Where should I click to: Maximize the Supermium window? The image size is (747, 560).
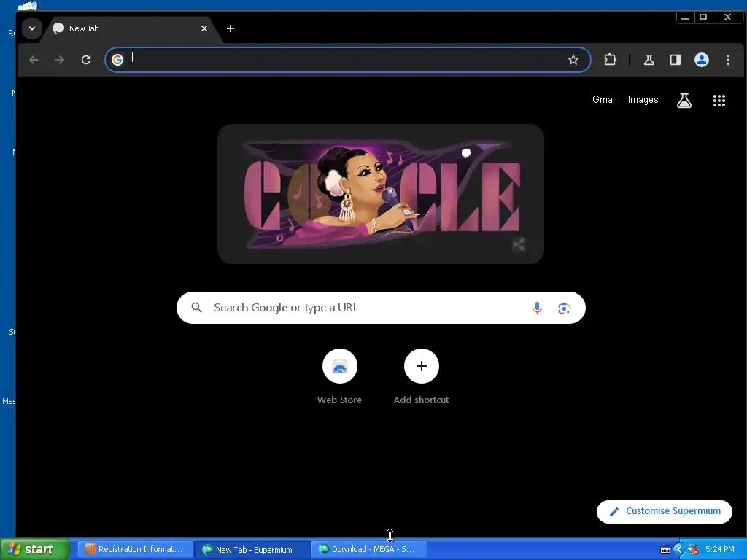703,17
